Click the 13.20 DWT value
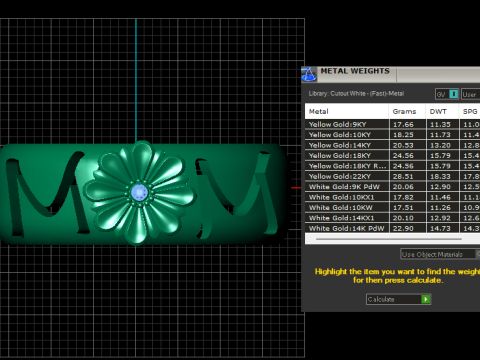 440,145
